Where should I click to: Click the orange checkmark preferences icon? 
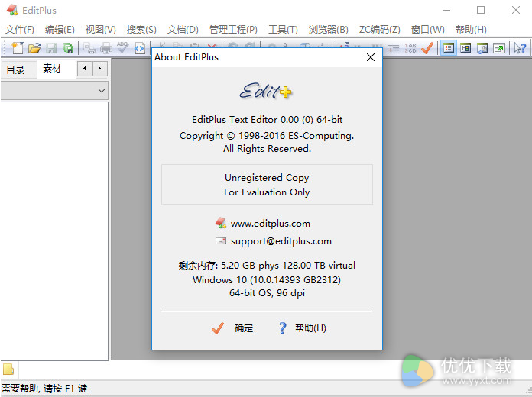point(427,48)
